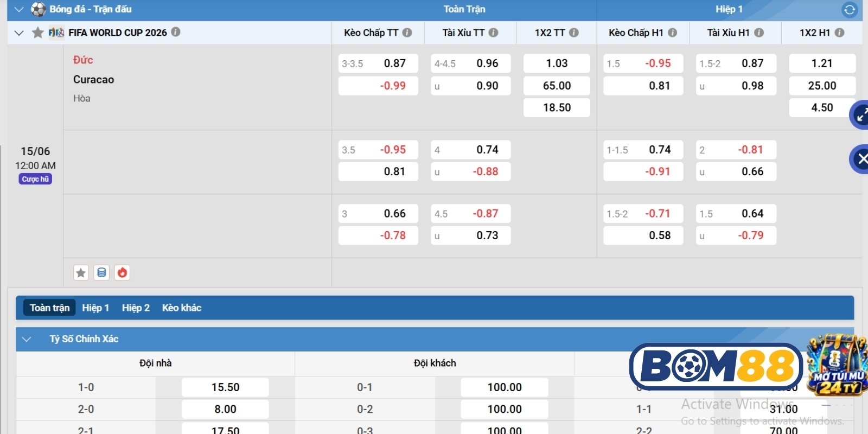This screenshot has height=434, width=868.
Task: Pick Đức win 1X2 odds 1.03
Action: click(557, 63)
